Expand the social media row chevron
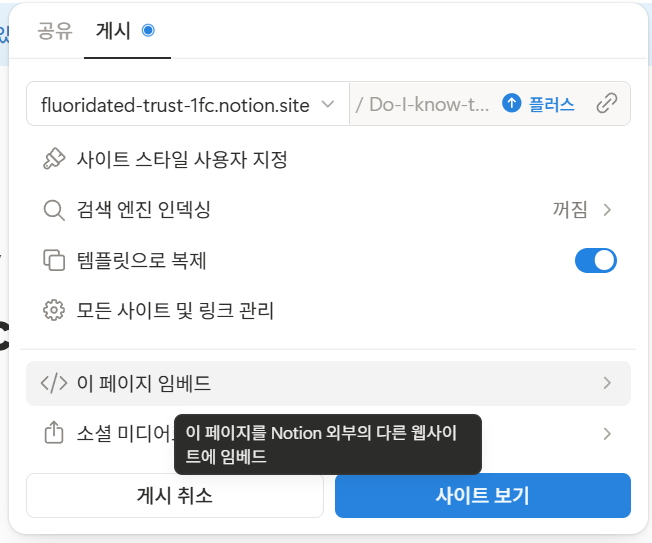652x543 pixels. point(607,434)
